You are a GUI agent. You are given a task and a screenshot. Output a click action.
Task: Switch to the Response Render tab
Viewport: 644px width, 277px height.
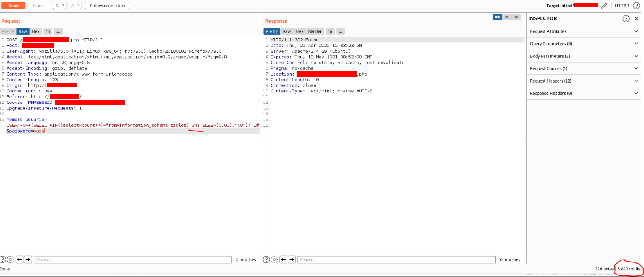315,31
